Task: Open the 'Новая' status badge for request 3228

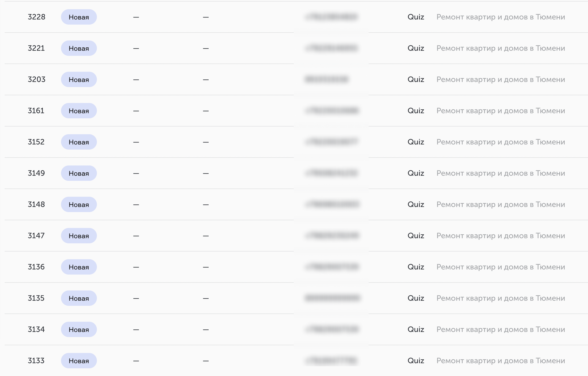Action: 79,17
